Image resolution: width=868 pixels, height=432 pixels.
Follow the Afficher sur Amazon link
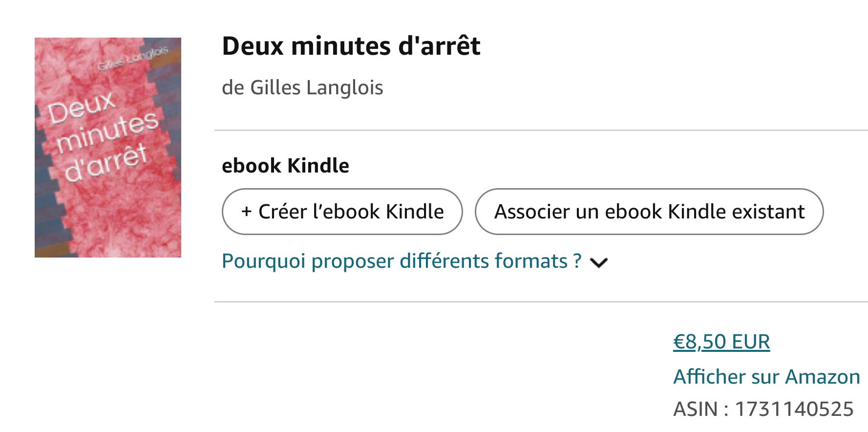[766, 377]
